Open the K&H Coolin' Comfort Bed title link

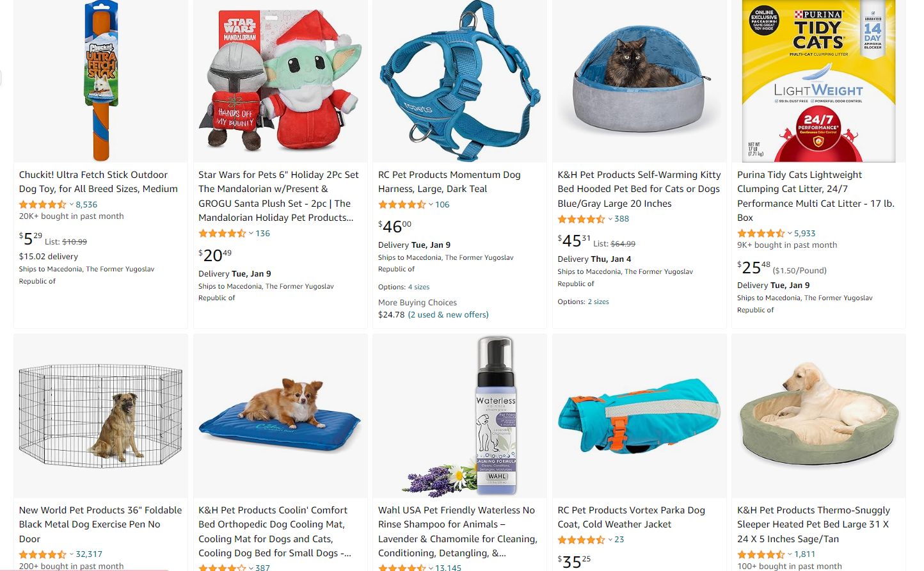[275, 531]
